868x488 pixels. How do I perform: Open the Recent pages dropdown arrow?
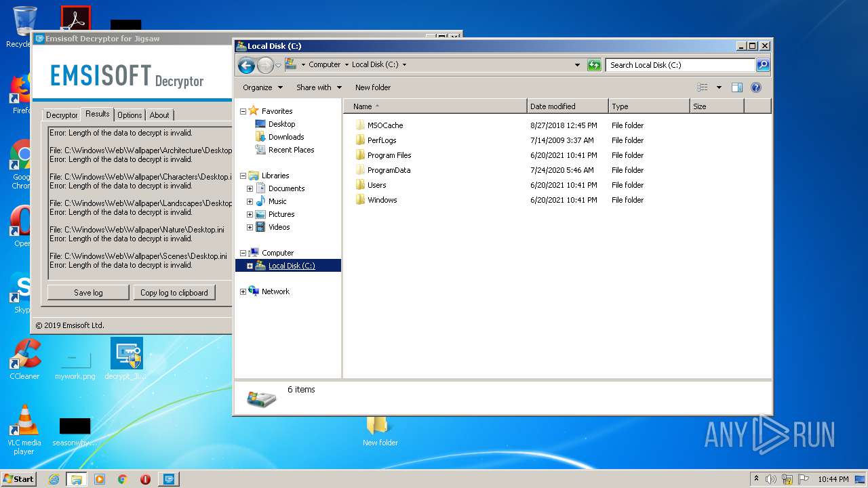coord(278,65)
